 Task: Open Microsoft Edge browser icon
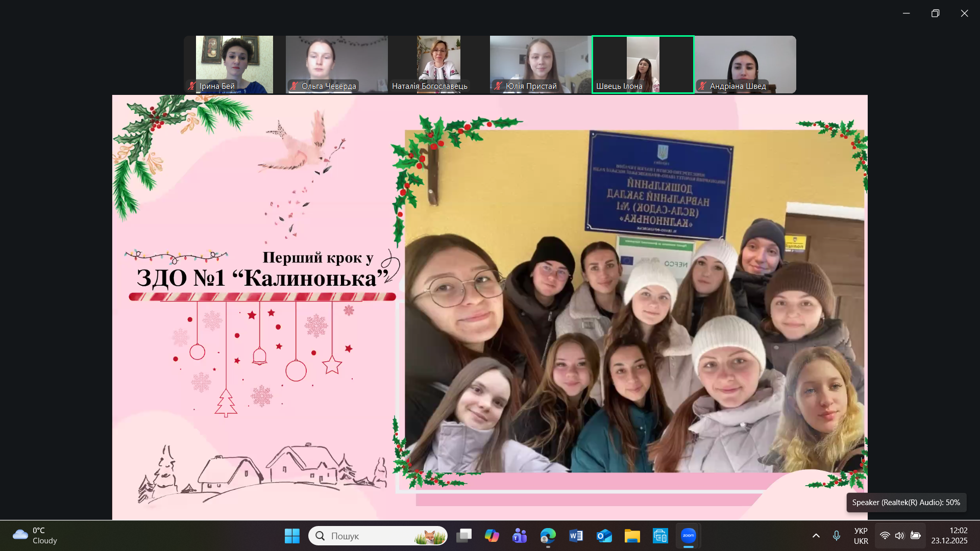pyautogui.click(x=548, y=536)
